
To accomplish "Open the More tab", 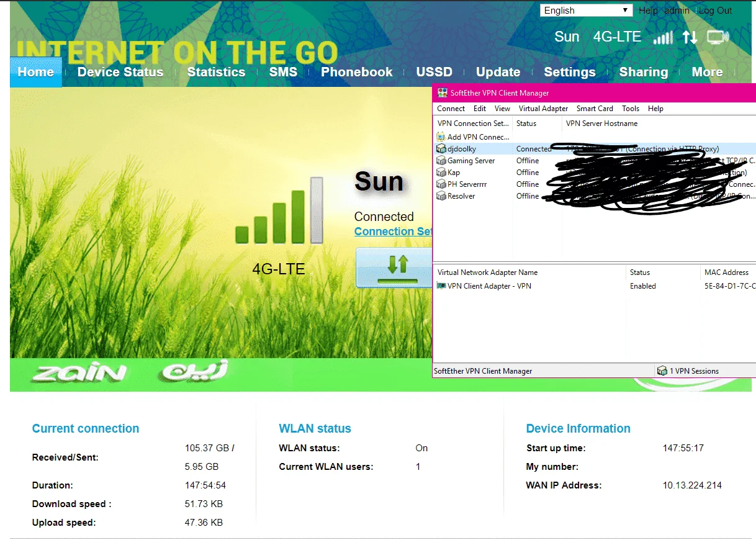I will pos(707,72).
